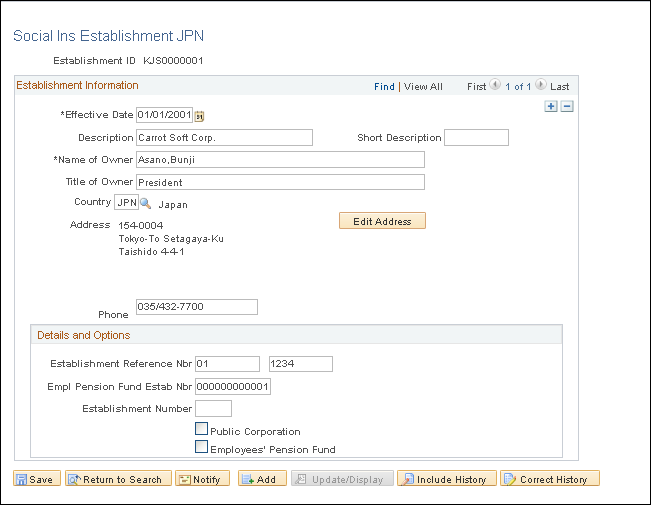Click the address line 'Taishido 4-4-1'
The width and height of the screenshot is (651, 505).
click(x=151, y=252)
